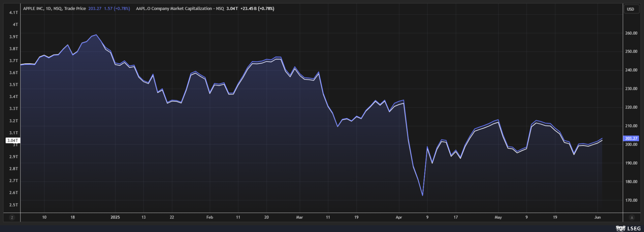Click the Z button at the bottom-left axis corner
The image size is (644, 232).
[x=12, y=218]
